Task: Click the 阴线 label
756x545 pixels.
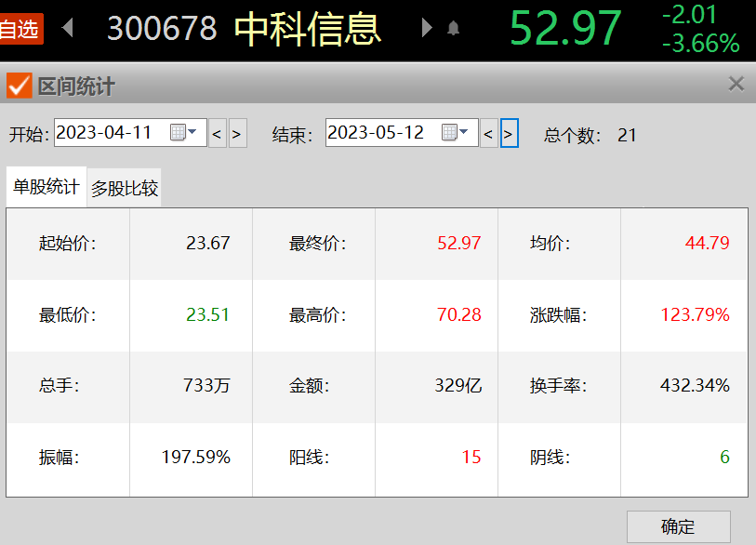Action: (550, 458)
